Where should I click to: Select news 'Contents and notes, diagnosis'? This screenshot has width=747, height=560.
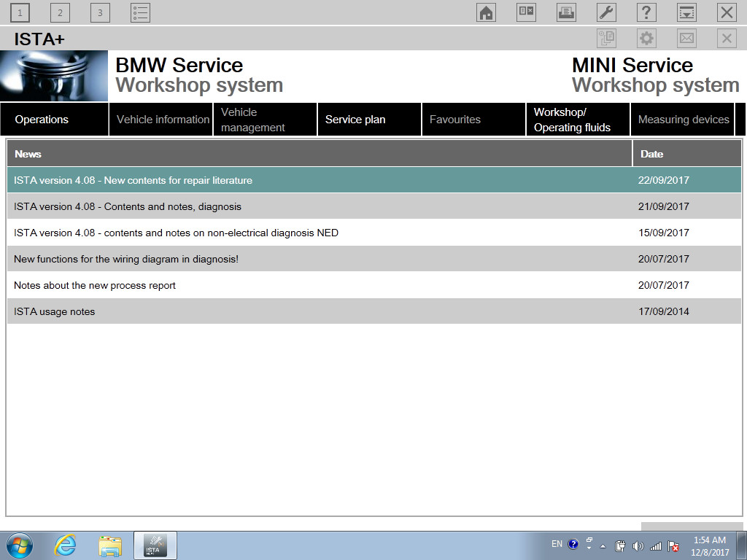click(374, 206)
